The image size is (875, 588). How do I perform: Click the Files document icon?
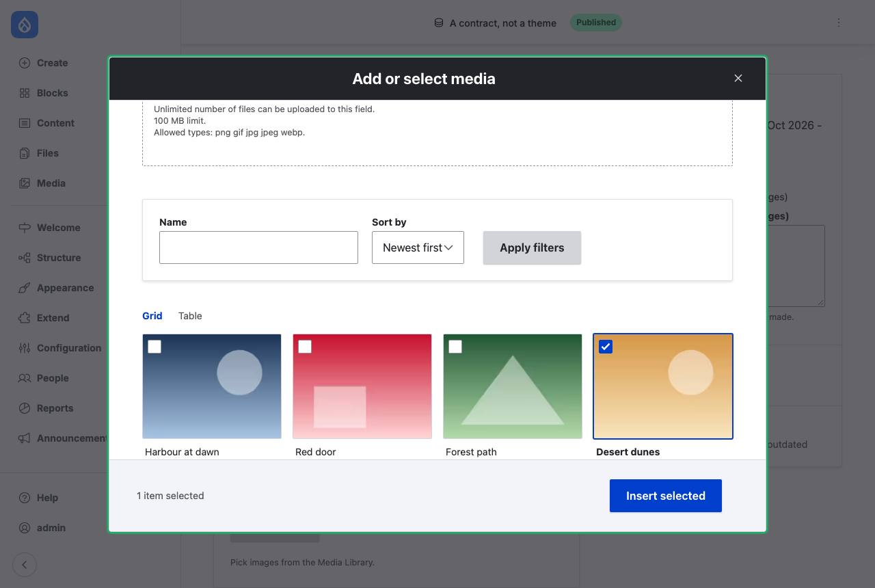coord(25,153)
